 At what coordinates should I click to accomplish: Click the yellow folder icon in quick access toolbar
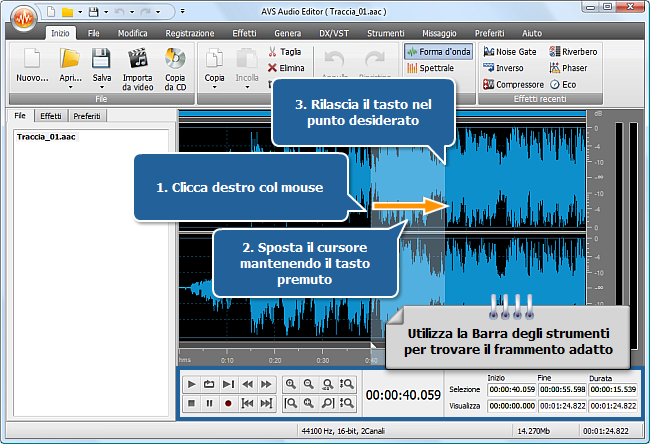(67, 12)
